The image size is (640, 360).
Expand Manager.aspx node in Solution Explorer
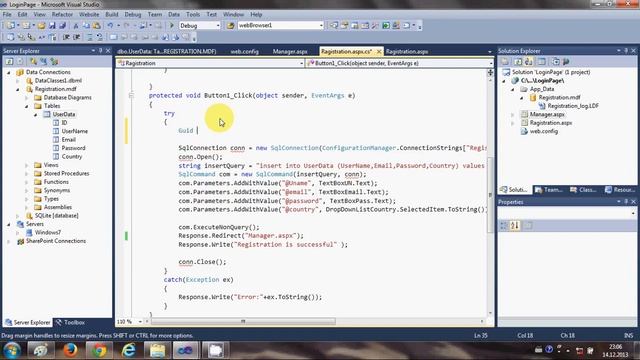513,115
